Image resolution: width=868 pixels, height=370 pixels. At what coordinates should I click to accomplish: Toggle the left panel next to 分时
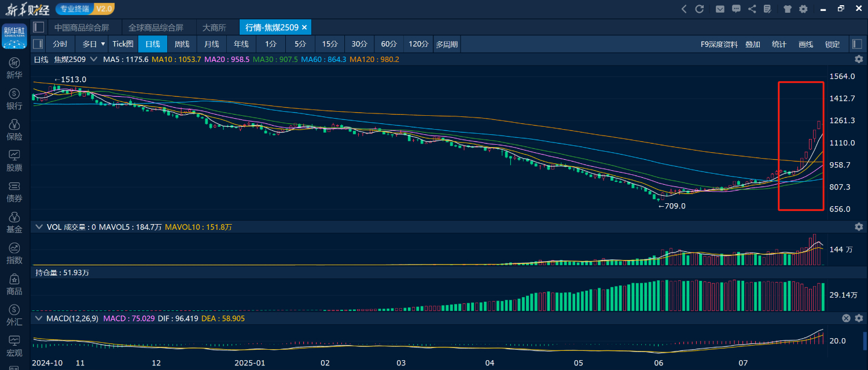coord(38,44)
